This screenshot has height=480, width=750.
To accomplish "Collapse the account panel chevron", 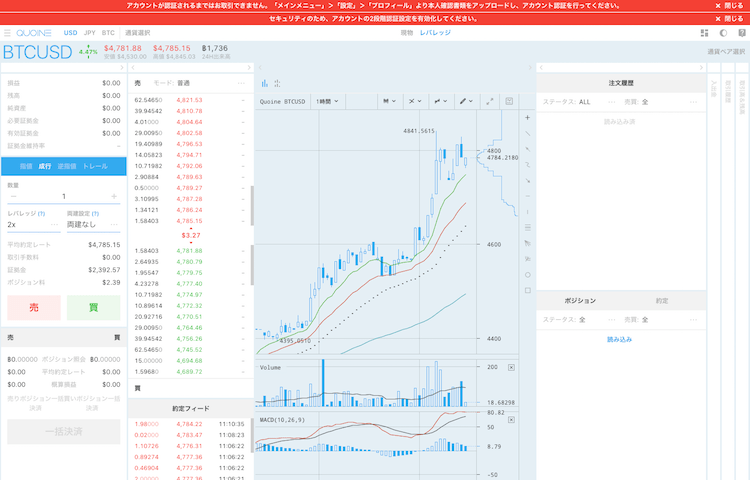I will (x=121, y=68).
